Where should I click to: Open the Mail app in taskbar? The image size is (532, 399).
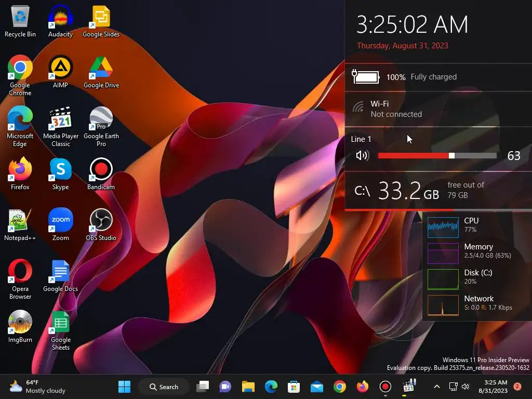point(316,387)
